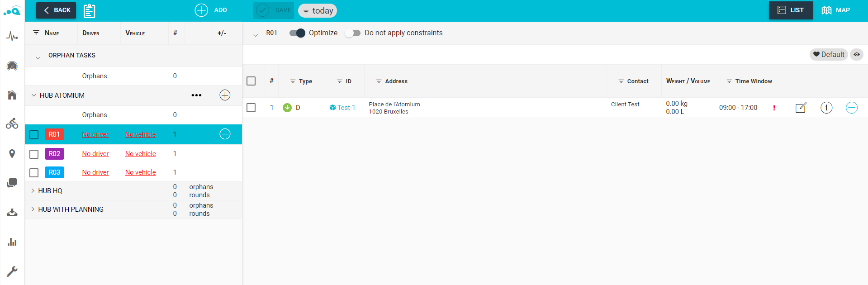Expand HUB HQ section
Screen dimensions: 868x285
tap(33, 190)
